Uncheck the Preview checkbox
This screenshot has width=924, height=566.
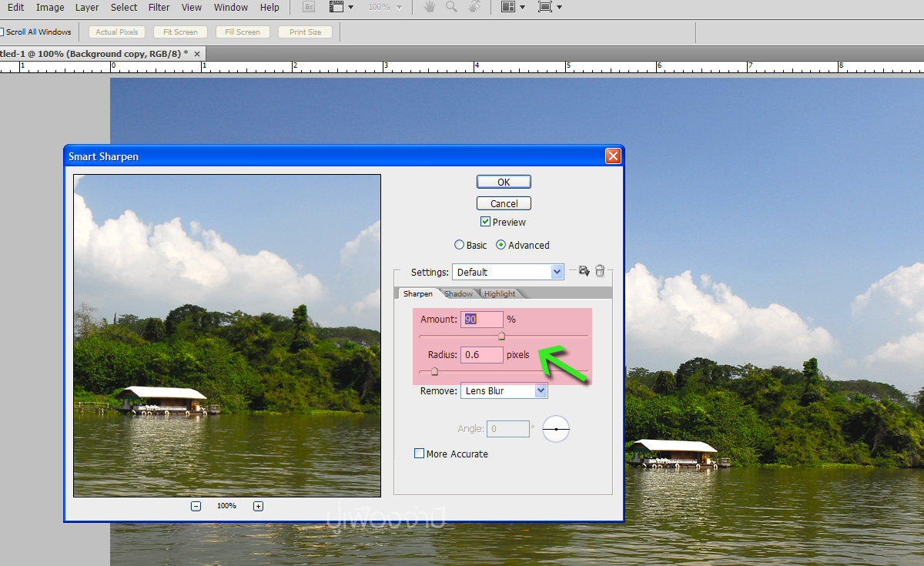485,222
